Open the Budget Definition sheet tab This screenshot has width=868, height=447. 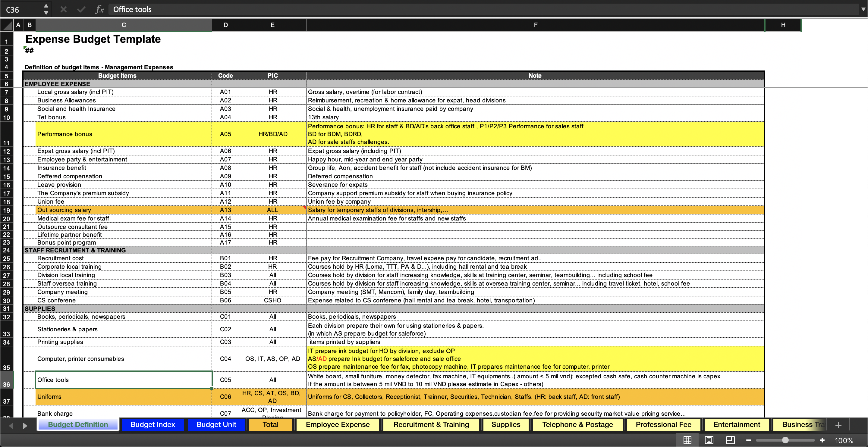tap(78, 424)
